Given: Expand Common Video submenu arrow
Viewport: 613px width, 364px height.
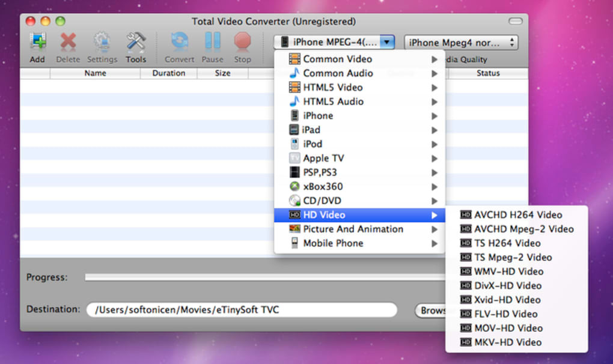Looking at the screenshot, I should [x=435, y=59].
